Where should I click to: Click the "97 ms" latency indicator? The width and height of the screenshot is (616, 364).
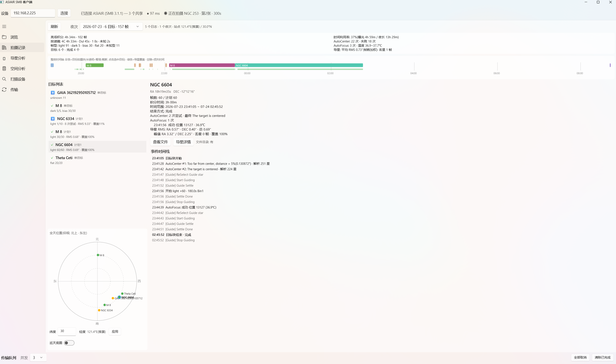153,13
